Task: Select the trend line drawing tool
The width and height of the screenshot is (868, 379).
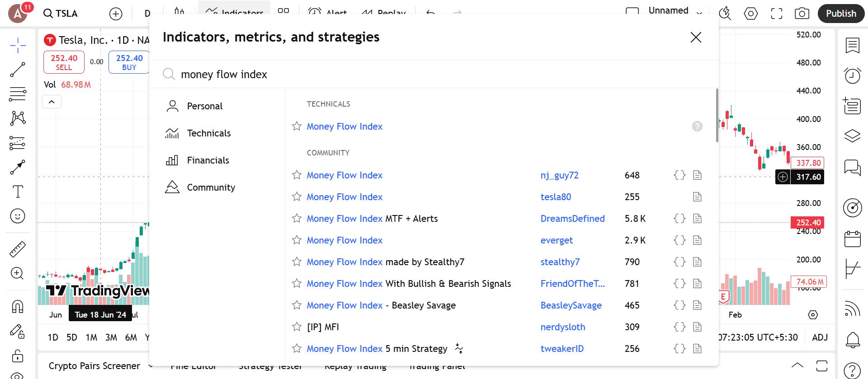Action: (x=18, y=70)
